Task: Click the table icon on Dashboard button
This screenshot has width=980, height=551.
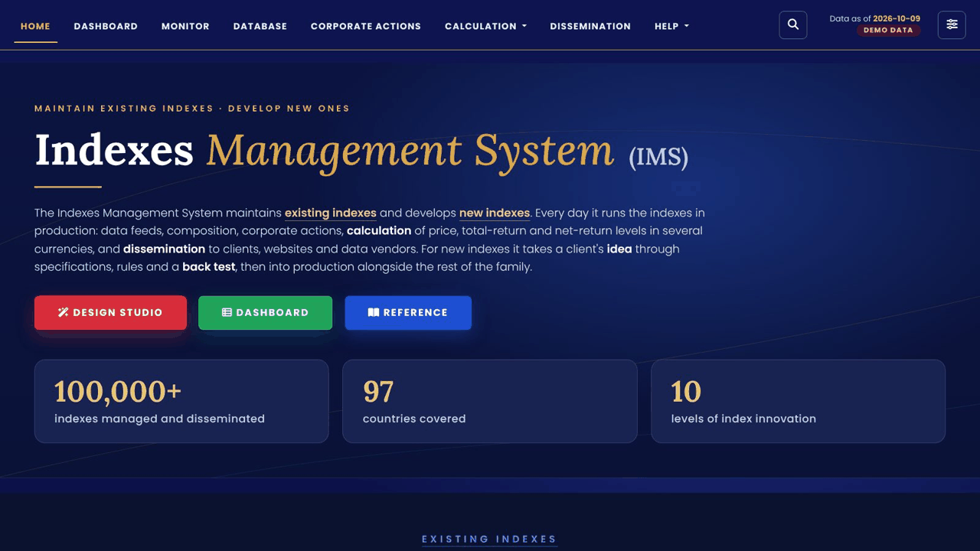Action: [227, 312]
